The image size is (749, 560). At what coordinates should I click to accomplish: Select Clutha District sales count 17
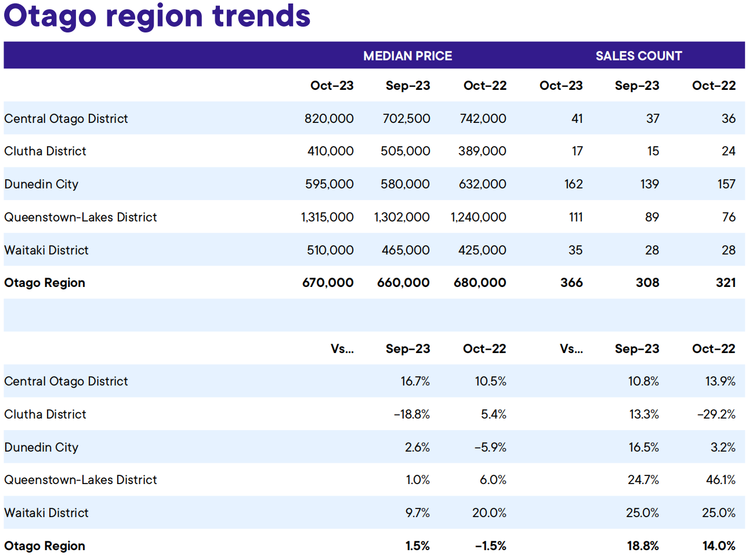tap(577, 151)
